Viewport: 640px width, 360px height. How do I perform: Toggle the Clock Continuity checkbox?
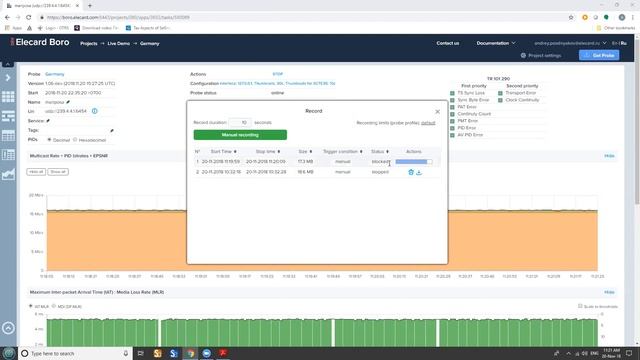(x=500, y=100)
